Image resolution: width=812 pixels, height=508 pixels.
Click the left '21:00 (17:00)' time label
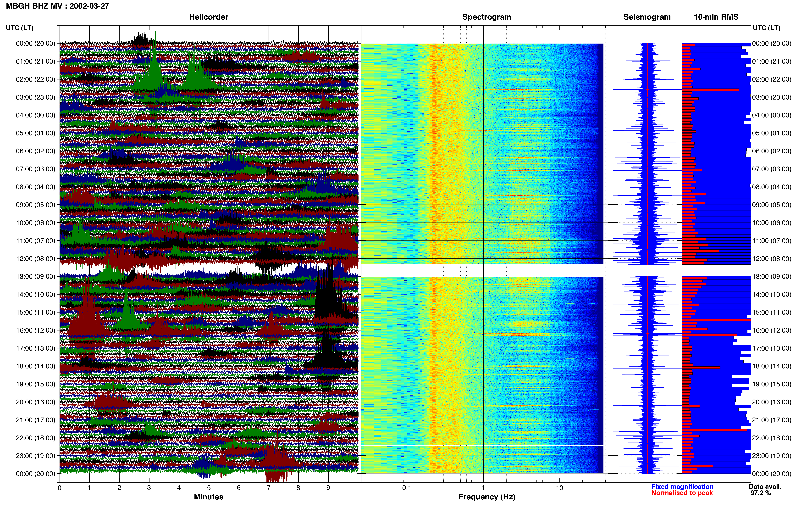click(x=36, y=420)
